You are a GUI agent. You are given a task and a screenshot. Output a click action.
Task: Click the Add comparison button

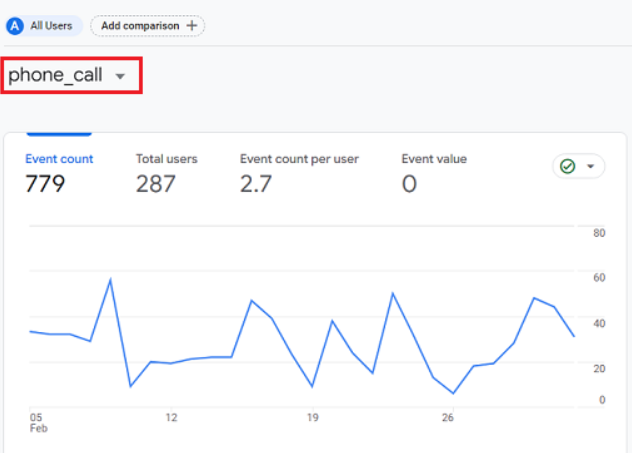coord(147,25)
